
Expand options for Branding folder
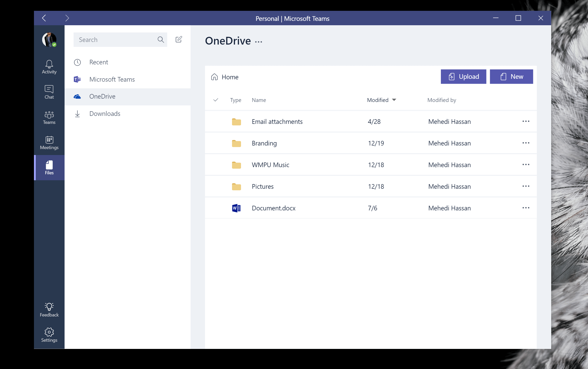click(525, 143)
